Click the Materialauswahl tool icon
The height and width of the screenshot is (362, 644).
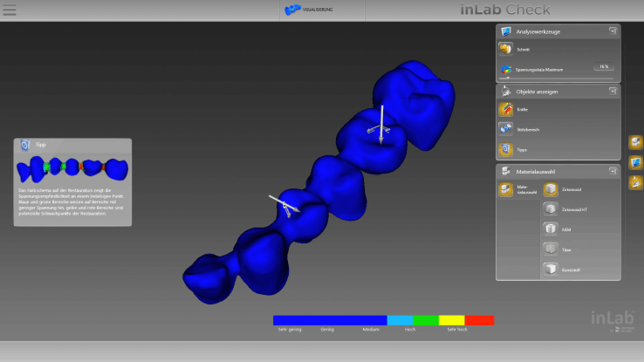[x=506, y=189]
